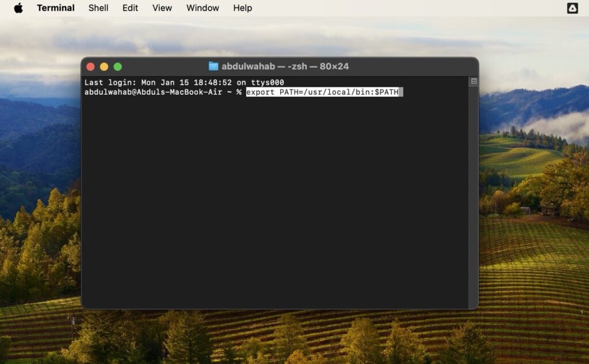The height and width of the screenshot is (364, 589).
Task: Open the Help menu
Action: tap(242, 8)
